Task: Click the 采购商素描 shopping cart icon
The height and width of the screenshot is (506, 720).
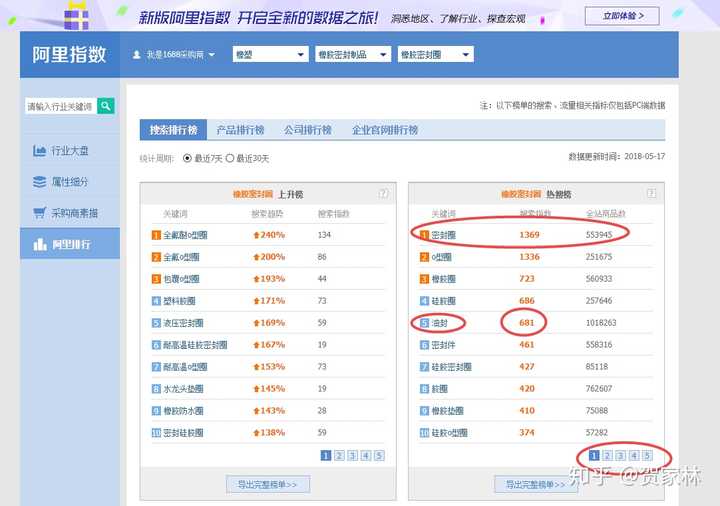Action: (39, 213)
